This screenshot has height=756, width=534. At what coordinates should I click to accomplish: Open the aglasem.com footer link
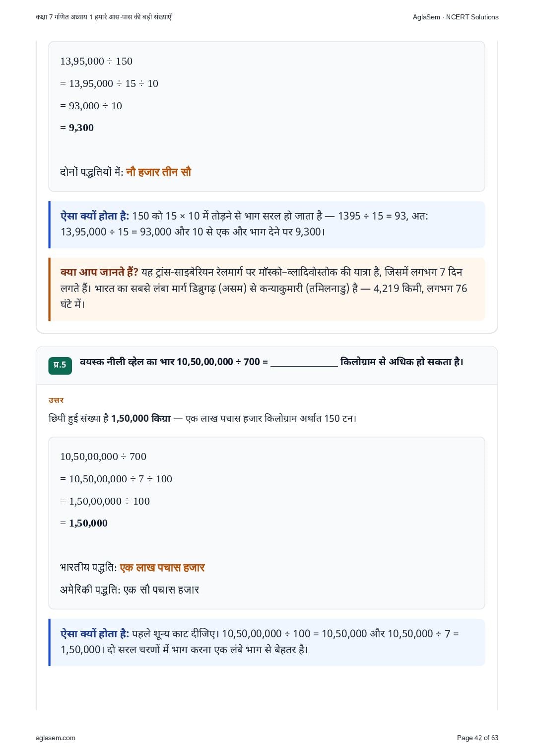[x=56, y=738]
